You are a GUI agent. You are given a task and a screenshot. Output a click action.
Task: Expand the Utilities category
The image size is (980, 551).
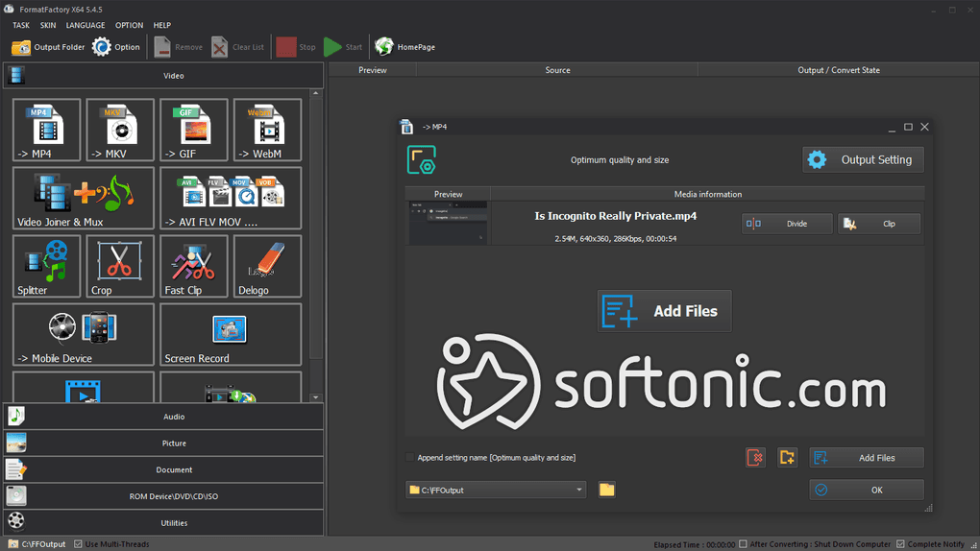click(163, 523)
